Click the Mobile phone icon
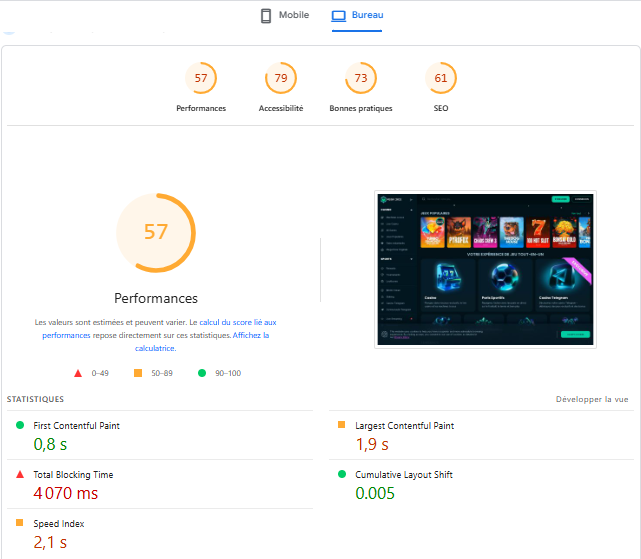The height and width of the screenshot is (559, 641). tap(266, 16)
